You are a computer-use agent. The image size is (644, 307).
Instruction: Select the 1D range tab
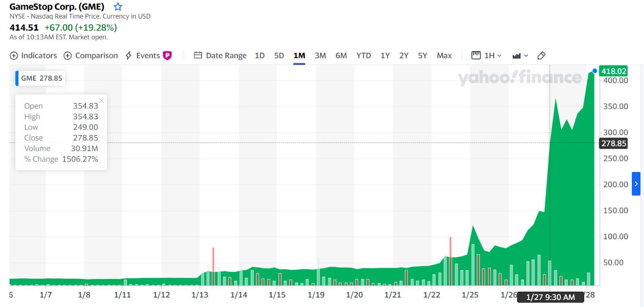260,56
